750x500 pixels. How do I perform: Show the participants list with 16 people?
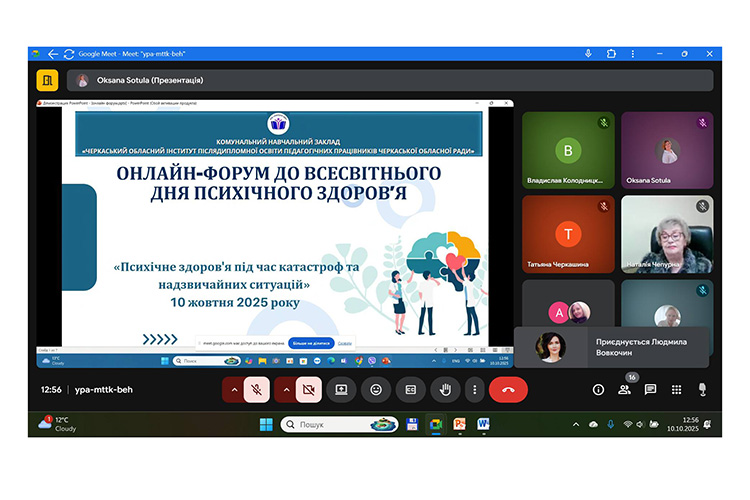[x=624, y=390]
